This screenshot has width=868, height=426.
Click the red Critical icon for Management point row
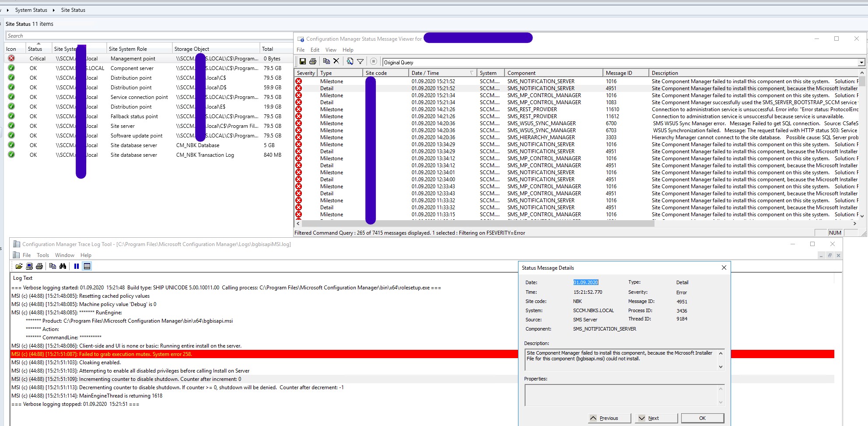point(11,58)
